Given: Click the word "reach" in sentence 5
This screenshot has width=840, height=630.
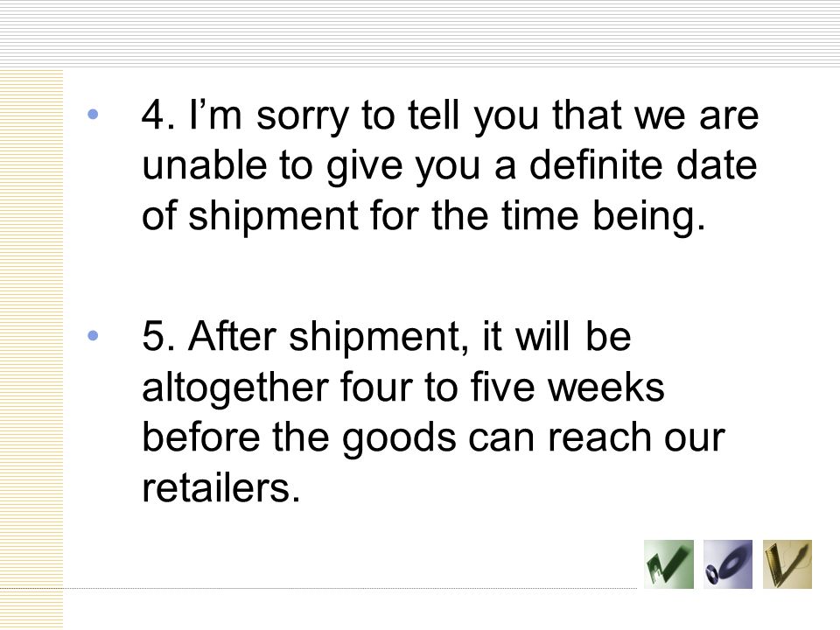Looking at the screenshot, I should tap(599, 437).
